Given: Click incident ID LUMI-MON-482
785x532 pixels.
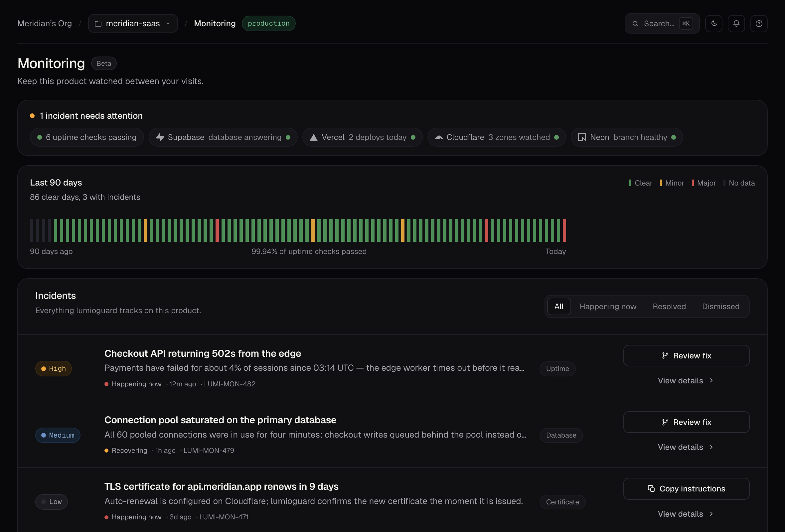Looking at the screenshot, I should [230, 384].
